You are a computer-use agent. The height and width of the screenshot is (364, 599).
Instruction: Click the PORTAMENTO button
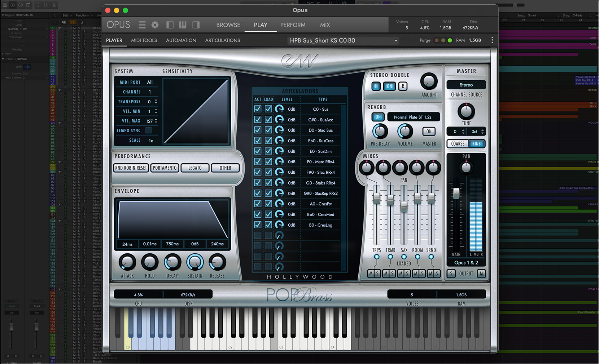pyautogui.click(x=165, y=168)
